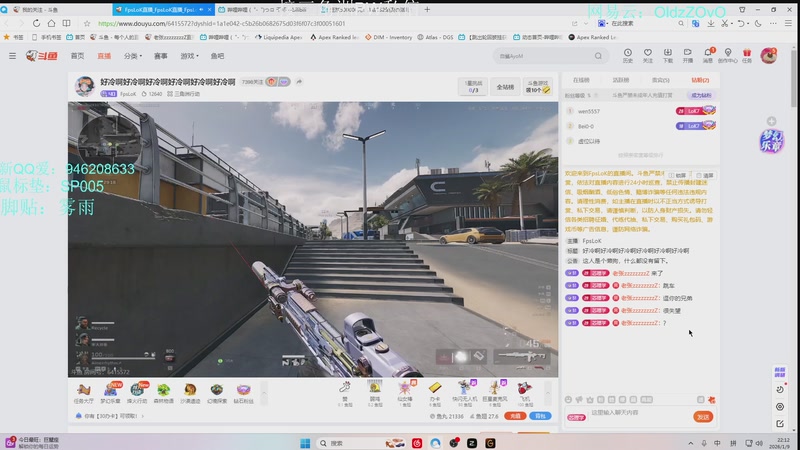This screenshot has width=800, height=450.
Task: Open a new browser tab with the plus button
Action: coord(427,9)
